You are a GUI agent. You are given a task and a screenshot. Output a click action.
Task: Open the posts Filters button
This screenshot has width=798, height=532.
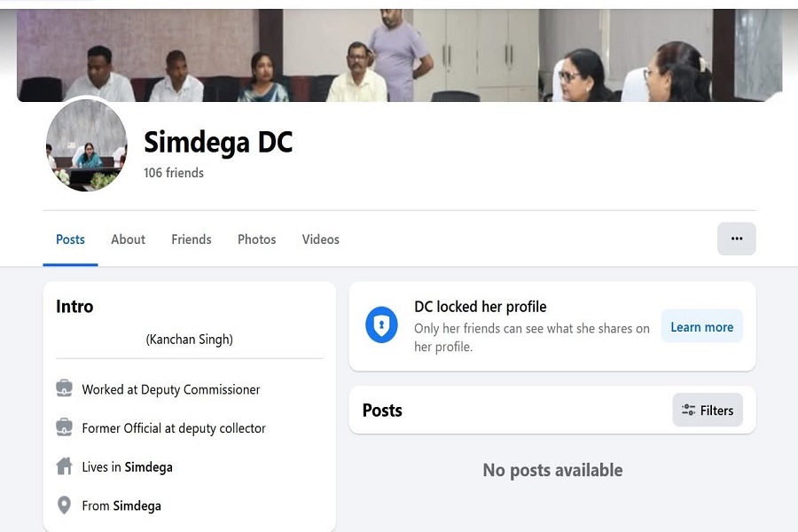click(x=708, y=411)
